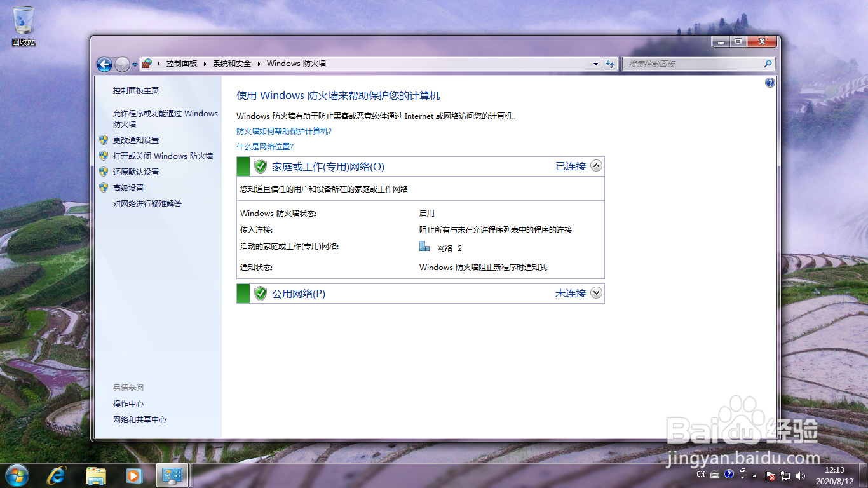Expand arrow after 控制面板 breadcrumb
This screenshot has width=868, height=488.
[205, 64]
